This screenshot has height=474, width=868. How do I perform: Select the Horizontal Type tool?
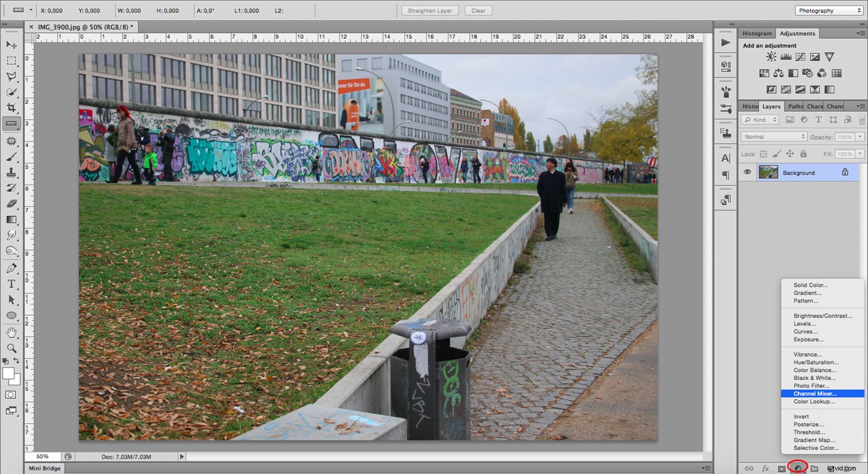click(12, 284)
